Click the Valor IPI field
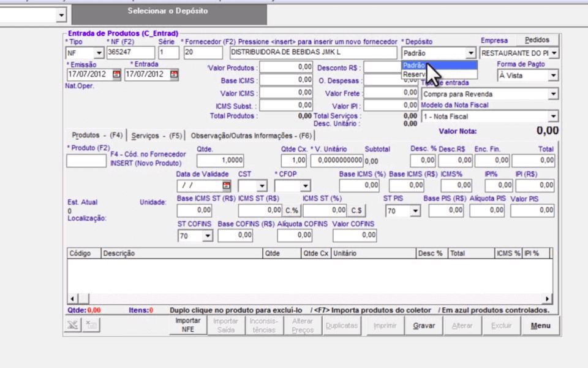The width and height of the screenshot is (588, 368). [391, 105]
